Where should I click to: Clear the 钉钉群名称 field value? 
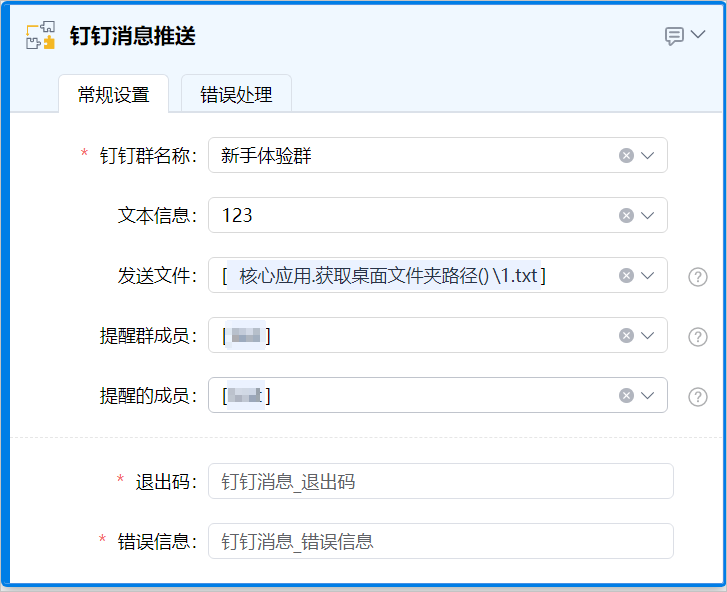pyautogui.click(x=626, y=155)
